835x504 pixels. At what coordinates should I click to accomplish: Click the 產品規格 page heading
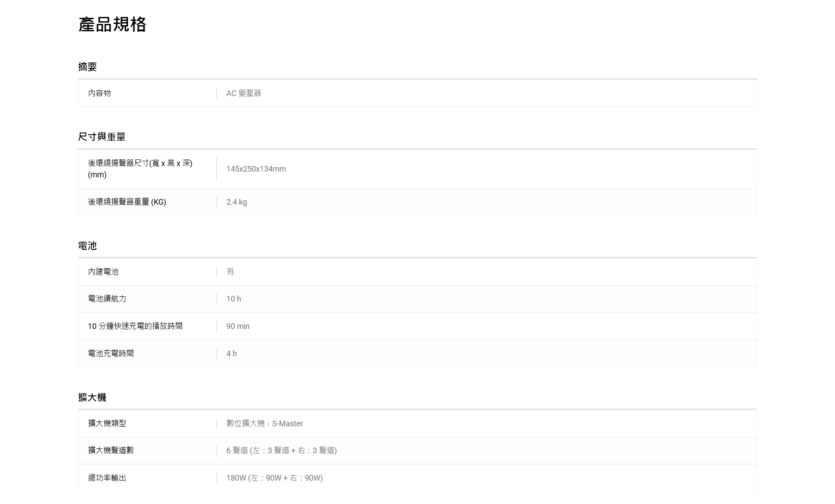tap(112, 24)
